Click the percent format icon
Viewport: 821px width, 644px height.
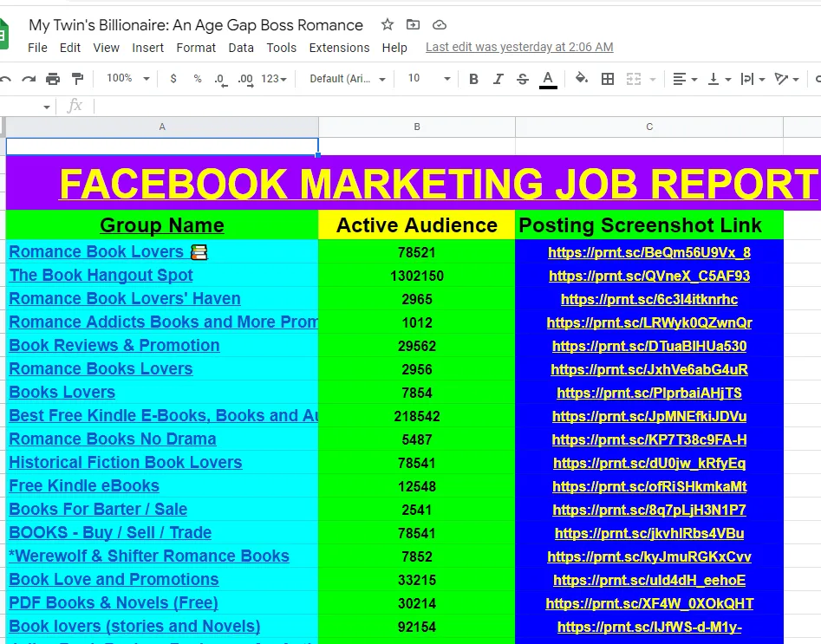click(x=198, y=79)
